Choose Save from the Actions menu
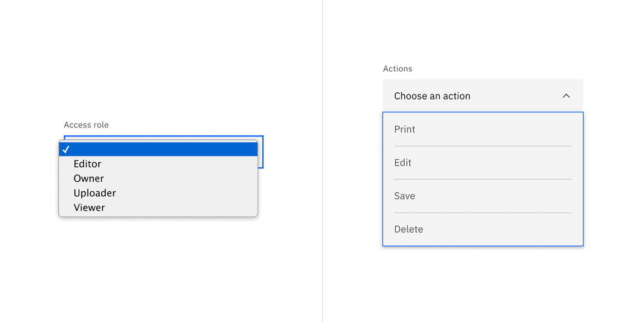The height and width of the screenshot is (322, 644). (404, 196)
